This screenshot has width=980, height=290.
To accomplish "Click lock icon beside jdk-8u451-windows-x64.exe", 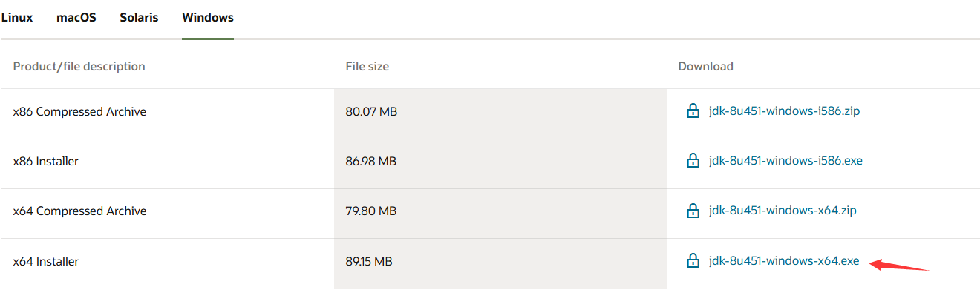I will (x=693, y=261).
